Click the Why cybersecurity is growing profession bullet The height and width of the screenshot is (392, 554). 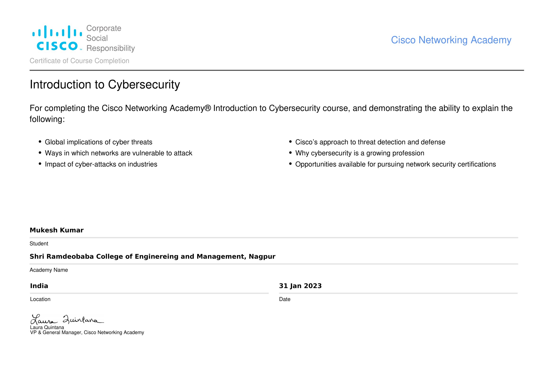pyautogui.click(x=360, y=153)
